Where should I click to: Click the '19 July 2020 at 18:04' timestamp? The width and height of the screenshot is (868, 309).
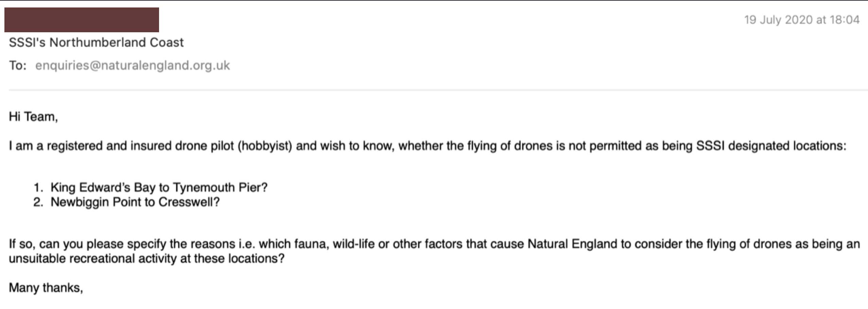[x=802, y=20]
